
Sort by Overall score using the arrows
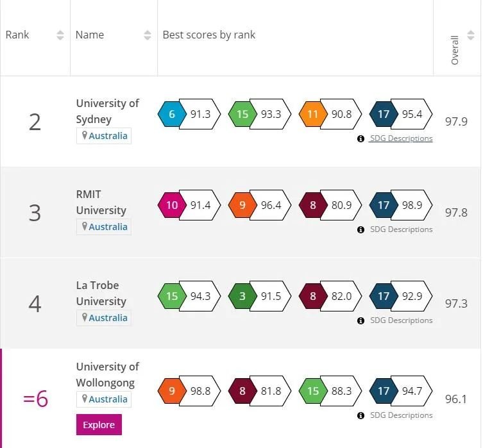[470, 35]
